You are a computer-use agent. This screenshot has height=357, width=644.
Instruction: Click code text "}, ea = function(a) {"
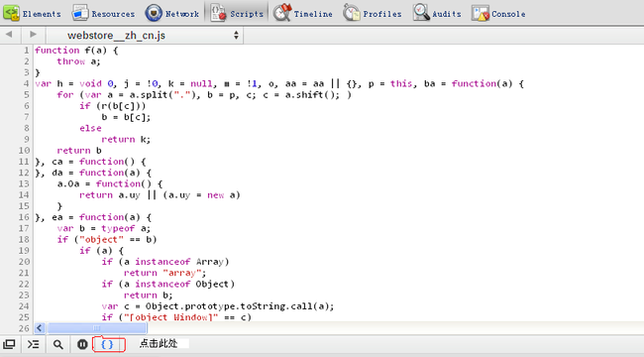pyautogui.click(x=93, y=217)
